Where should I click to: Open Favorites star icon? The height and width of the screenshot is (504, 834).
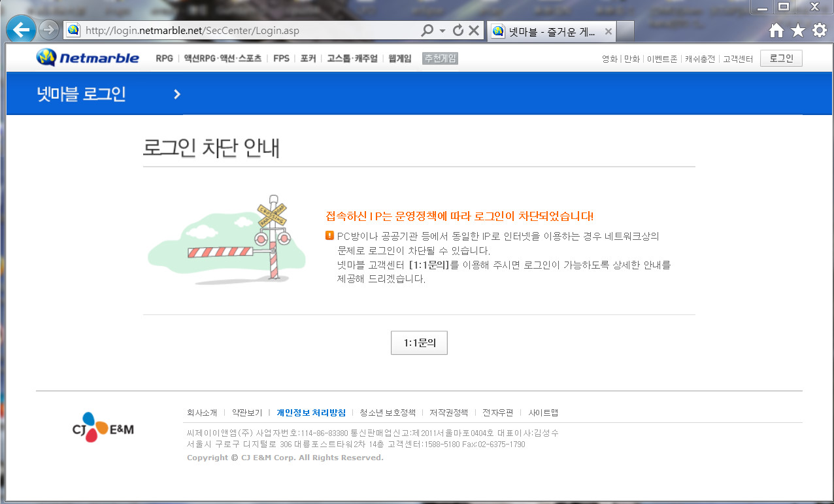pyautogui.click(x=797, y=30)
